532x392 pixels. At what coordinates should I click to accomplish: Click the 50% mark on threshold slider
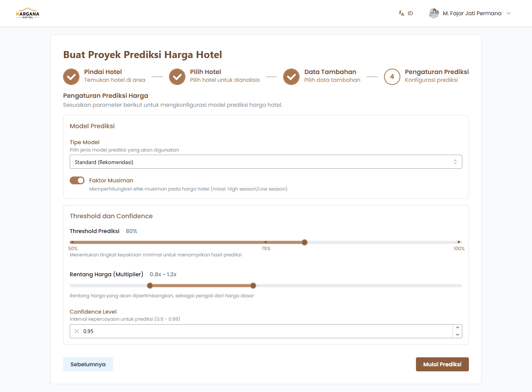pos(72,242)
